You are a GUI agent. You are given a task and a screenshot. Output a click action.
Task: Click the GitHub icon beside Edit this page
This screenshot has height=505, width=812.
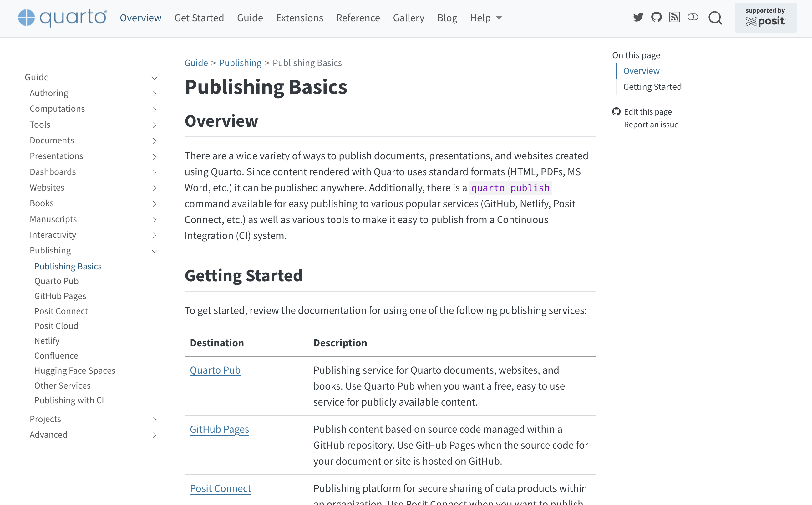point(616,112)
